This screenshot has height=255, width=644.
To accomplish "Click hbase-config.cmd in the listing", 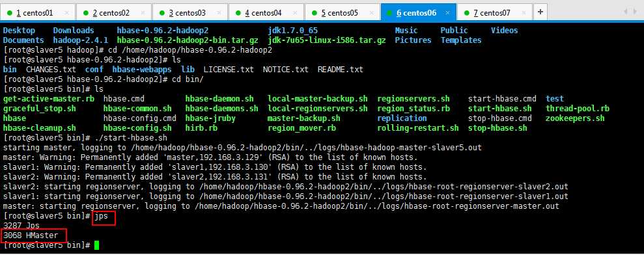I will pyautogui.click(x=140, y=118).
